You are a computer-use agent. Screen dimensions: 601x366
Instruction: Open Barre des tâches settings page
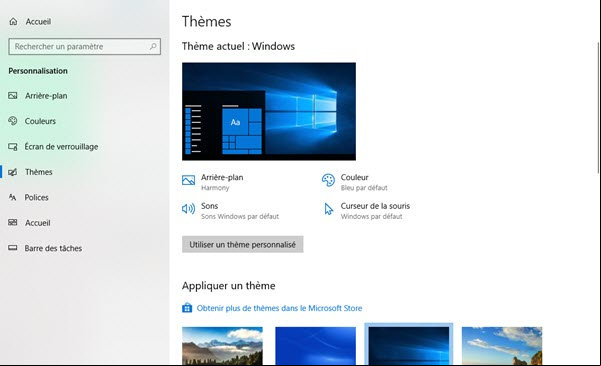(53, 248)
